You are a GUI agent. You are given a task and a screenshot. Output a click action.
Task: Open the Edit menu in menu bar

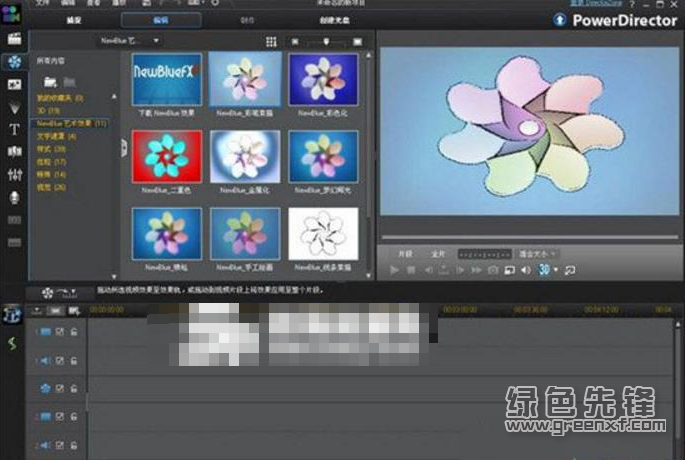68,3
